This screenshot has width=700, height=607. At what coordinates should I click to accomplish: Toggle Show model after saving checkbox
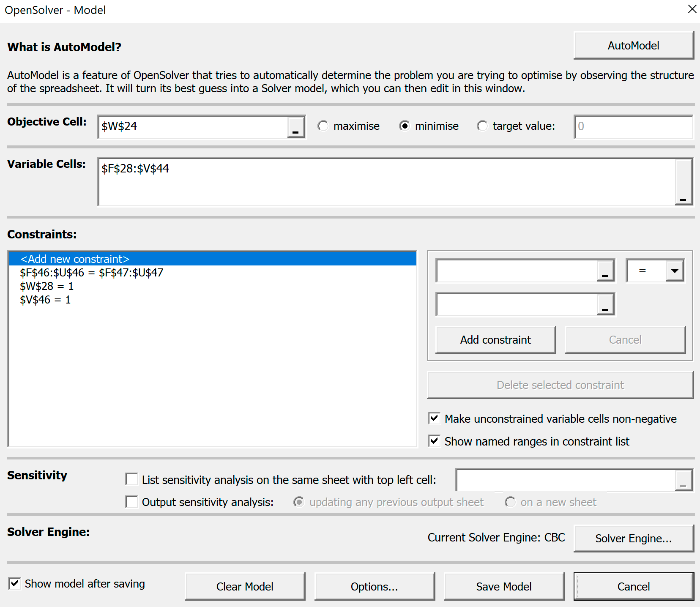pos(14,584)
